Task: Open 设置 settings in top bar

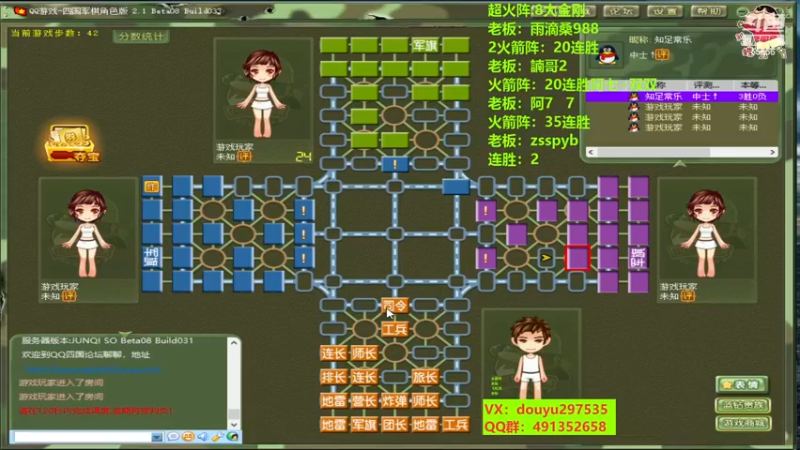Action: (665, 11)
